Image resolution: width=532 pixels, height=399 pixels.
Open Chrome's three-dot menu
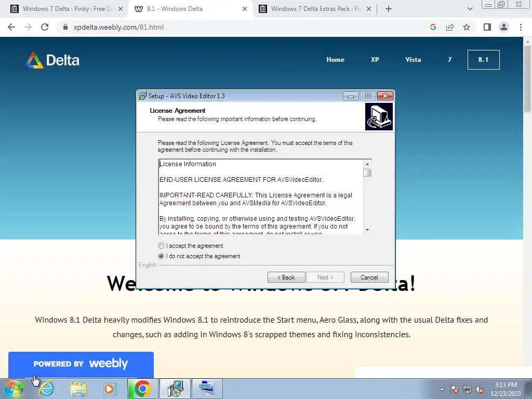tap(521, 27)
